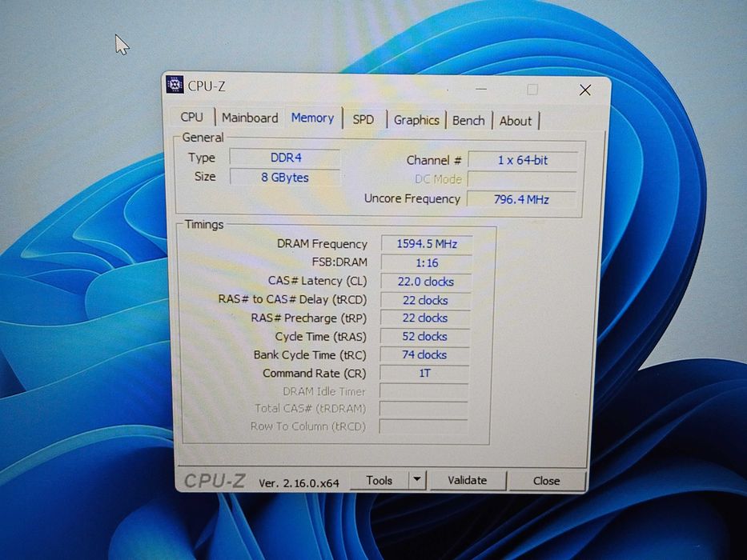This screenshot has width=747, height=560.
Task: Click the Bank Cycle Time (tRC) label
Action: coord(310,355)
